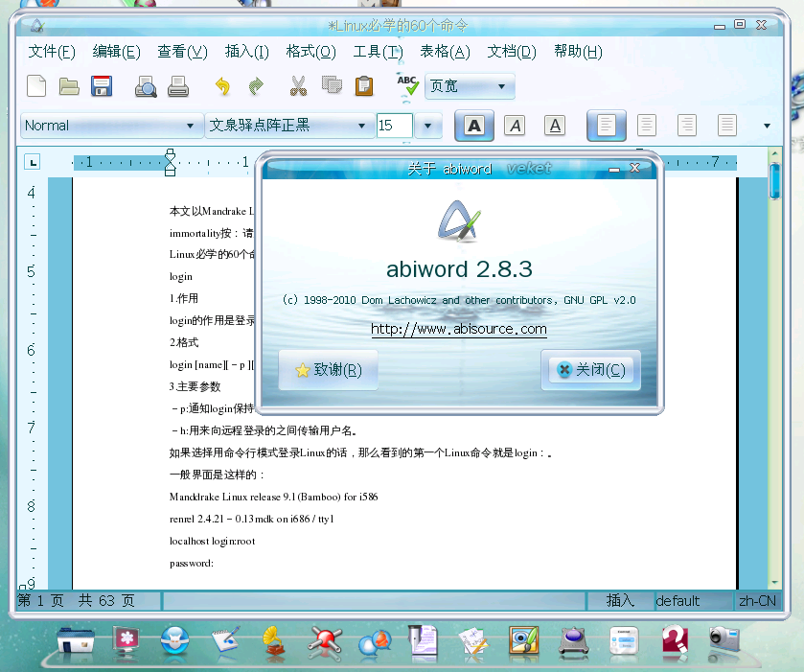Open the 页宽 zoom dropdown

click(470, 85)
